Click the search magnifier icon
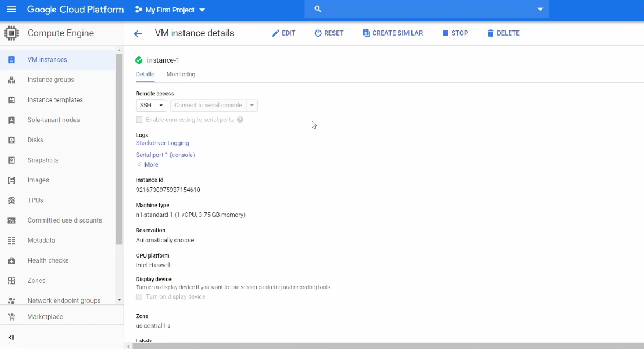The image size is (644, 349). [x=318, y=9]
